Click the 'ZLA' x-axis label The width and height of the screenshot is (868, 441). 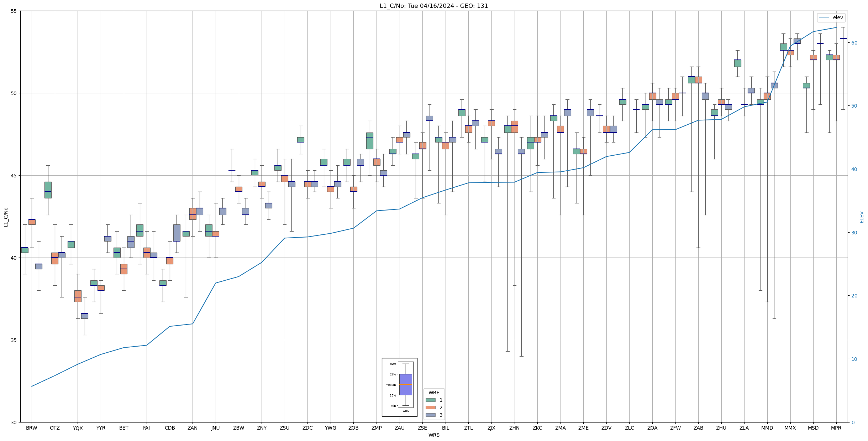tap(744, 428)
